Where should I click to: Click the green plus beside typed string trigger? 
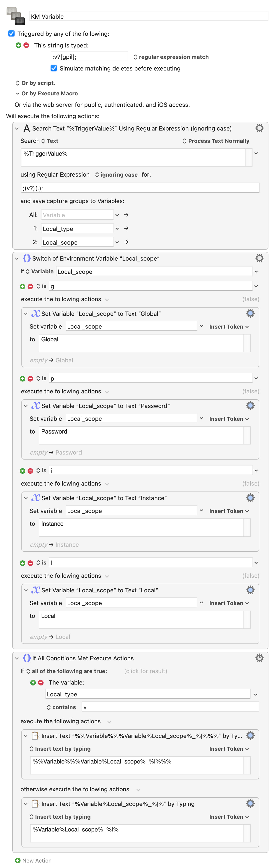pos(18,45)
